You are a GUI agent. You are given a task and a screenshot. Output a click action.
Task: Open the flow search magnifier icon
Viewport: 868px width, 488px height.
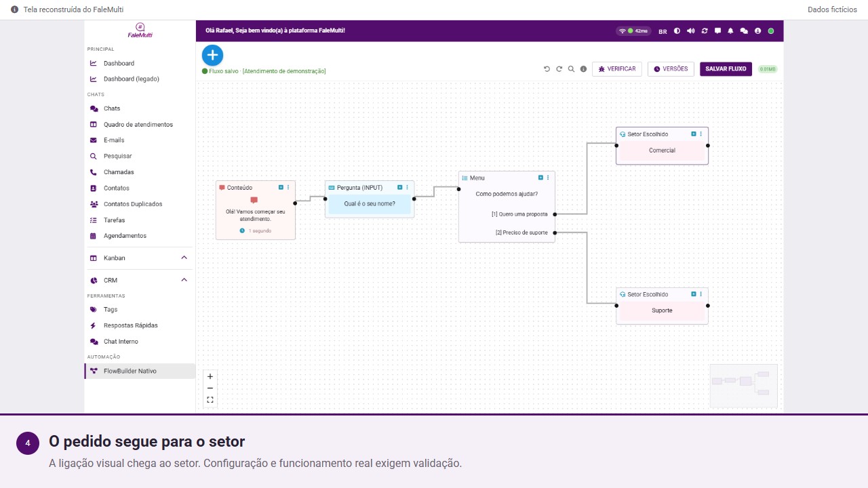[572, 69]
